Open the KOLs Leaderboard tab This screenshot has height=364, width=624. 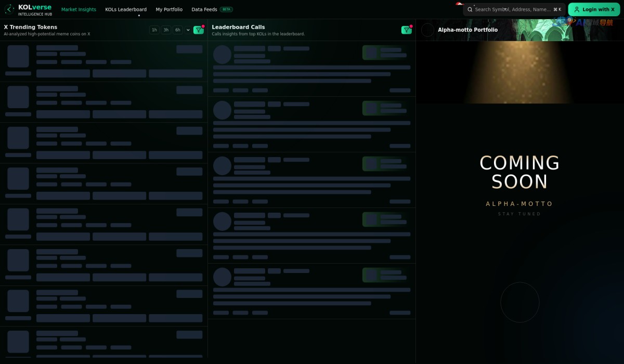click(x=126, y=9)
